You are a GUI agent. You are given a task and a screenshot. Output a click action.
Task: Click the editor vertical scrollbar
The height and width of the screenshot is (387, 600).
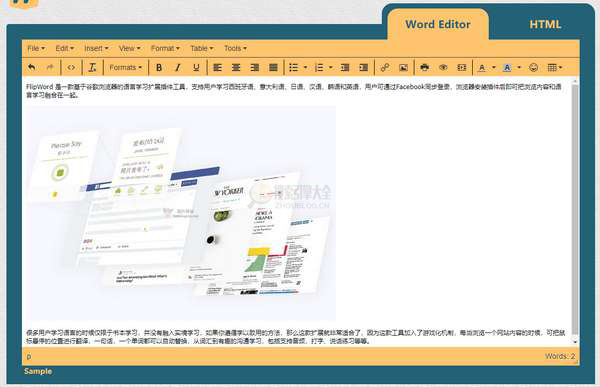[x=575, y=209]
